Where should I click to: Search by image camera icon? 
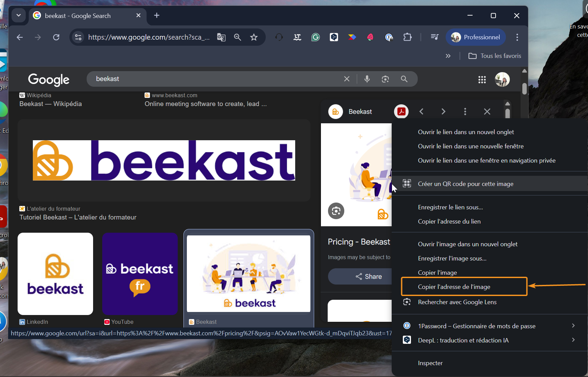(x=385, y=79)
